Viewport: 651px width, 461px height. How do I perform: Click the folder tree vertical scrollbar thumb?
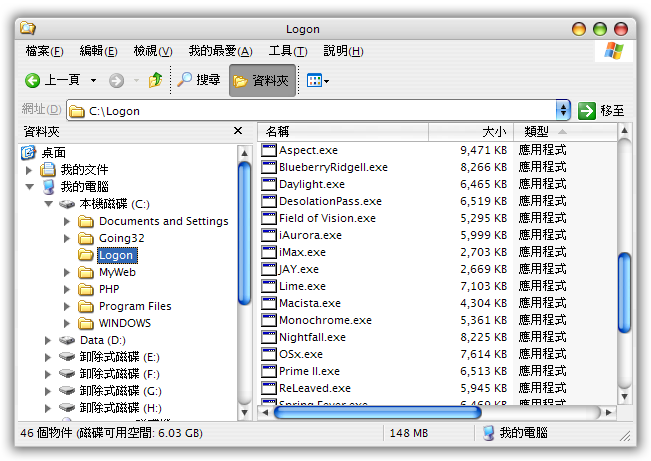click(245, 233)
